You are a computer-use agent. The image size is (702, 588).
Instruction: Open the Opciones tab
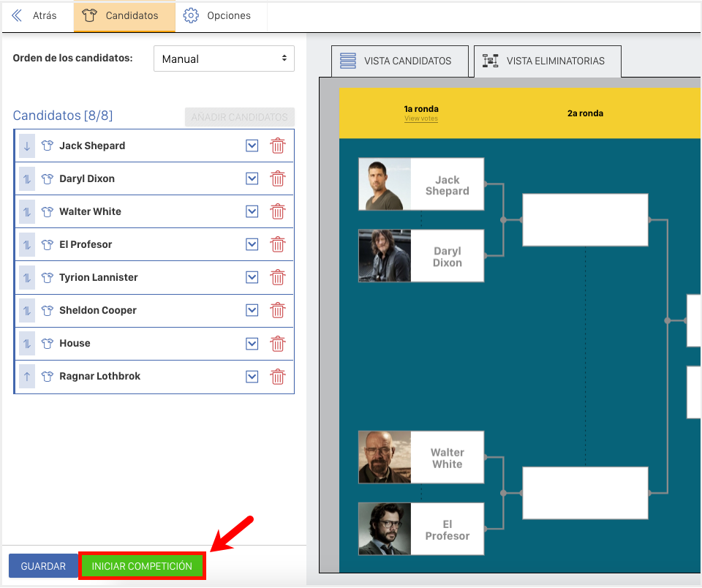click(x=221, y=15)
